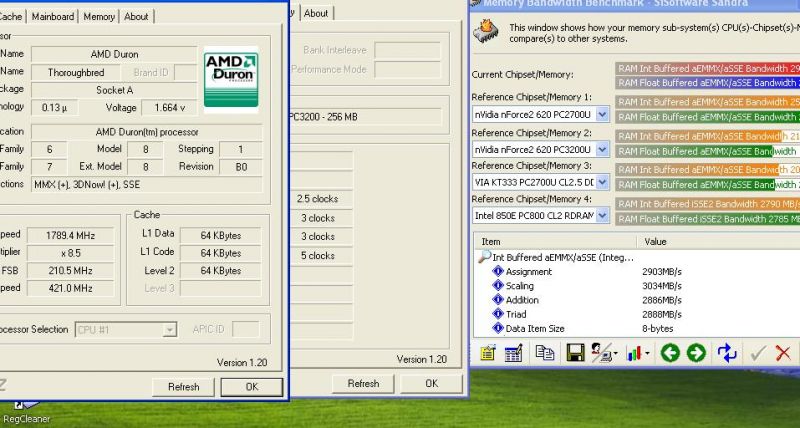Click the 2.5 clocks timing value

(321, 199)
